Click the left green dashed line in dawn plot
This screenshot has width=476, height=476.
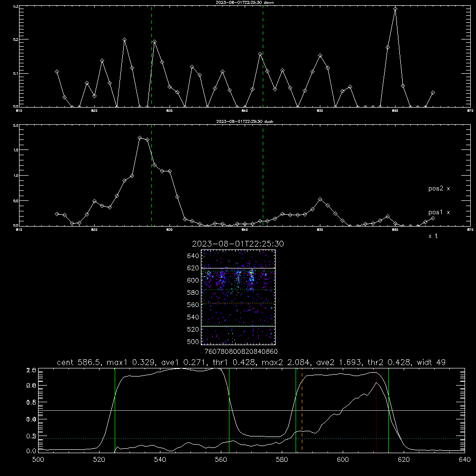coord(151,56)
